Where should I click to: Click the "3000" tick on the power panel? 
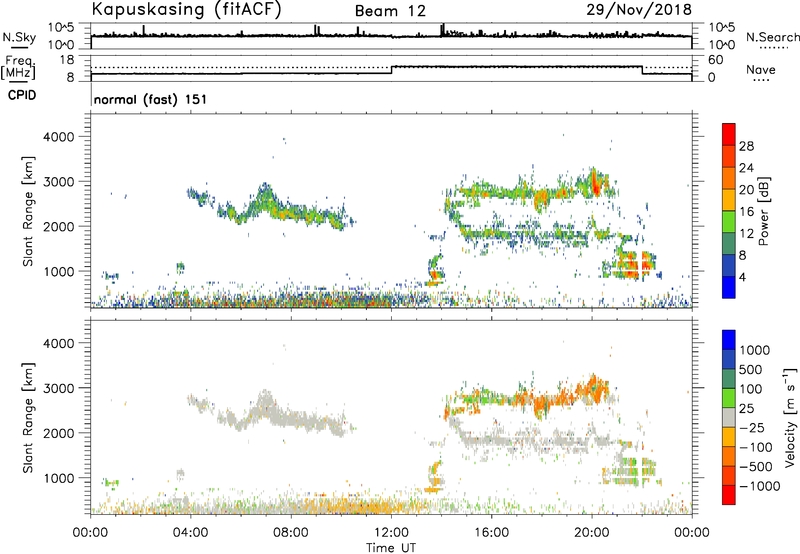(x=58, y=182)
